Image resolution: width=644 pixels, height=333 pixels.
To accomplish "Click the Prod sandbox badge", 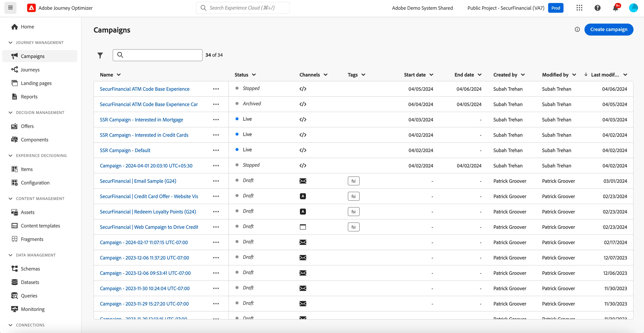I will 555,8.
